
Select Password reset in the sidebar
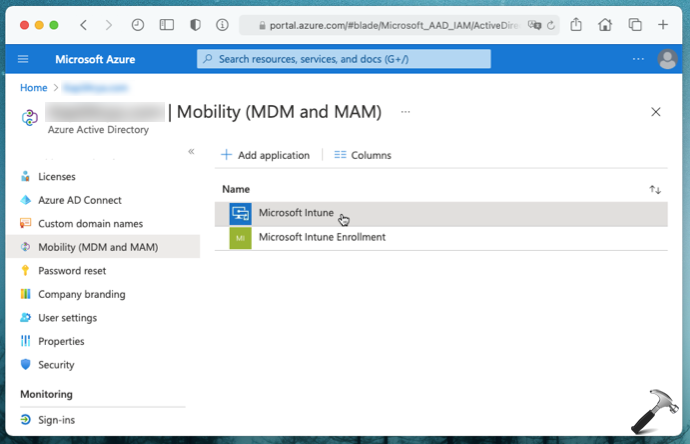pos(71,271)
